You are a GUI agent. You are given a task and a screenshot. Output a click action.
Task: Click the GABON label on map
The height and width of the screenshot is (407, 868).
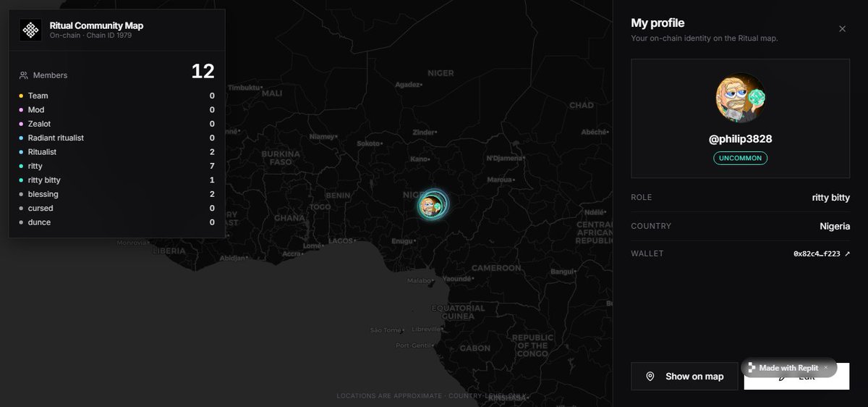click(x=475, y=348)
